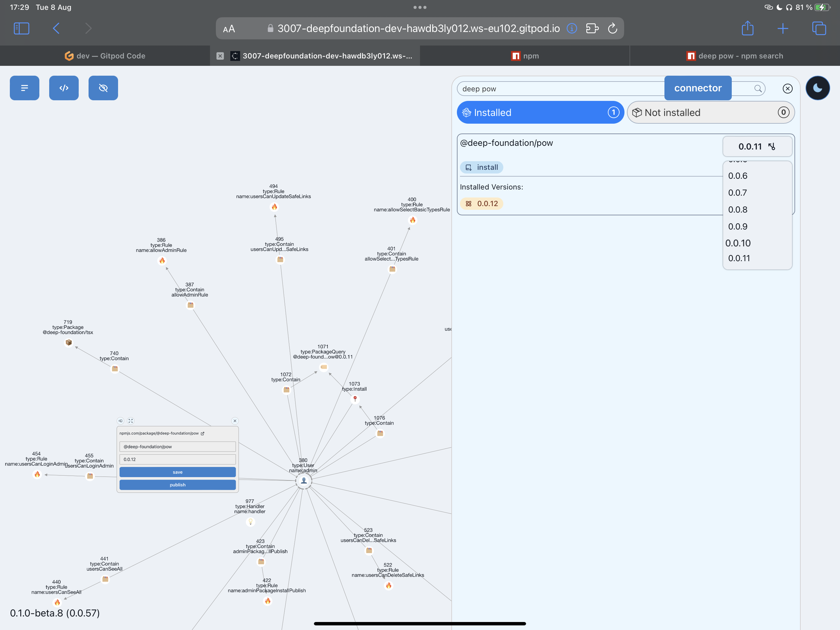This screenshot has height=630, width=840.
Task: Select the Contain node 441 icon
Action: 105,579
